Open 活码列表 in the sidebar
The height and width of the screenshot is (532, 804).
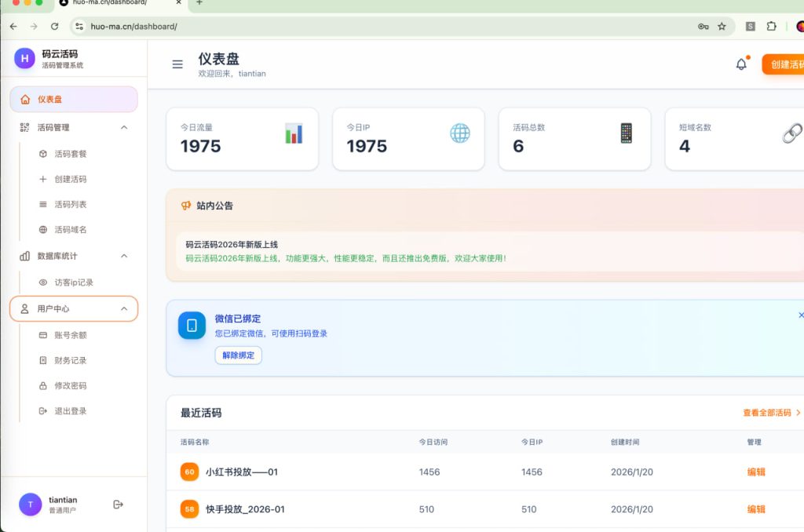(71, 205)
